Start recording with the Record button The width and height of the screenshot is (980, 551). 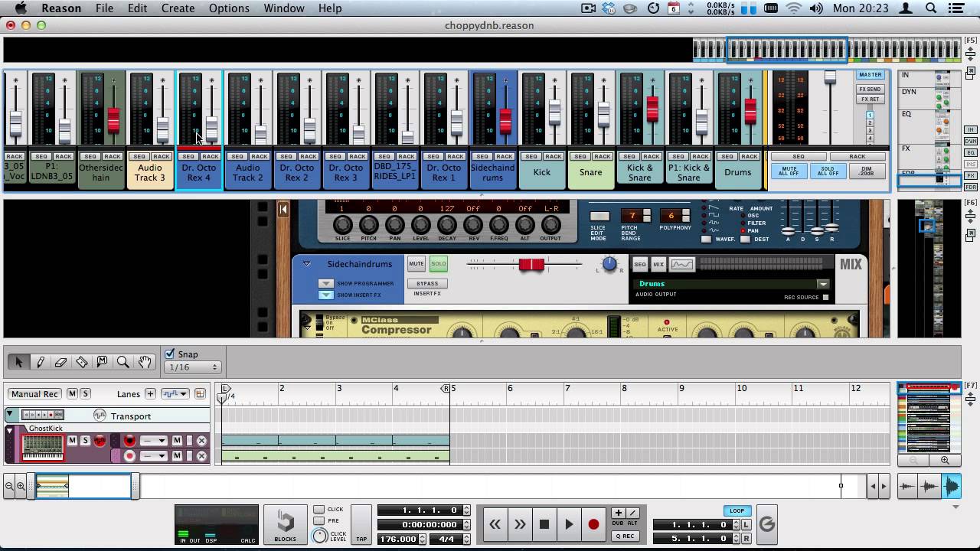click(x=593, y=524)
